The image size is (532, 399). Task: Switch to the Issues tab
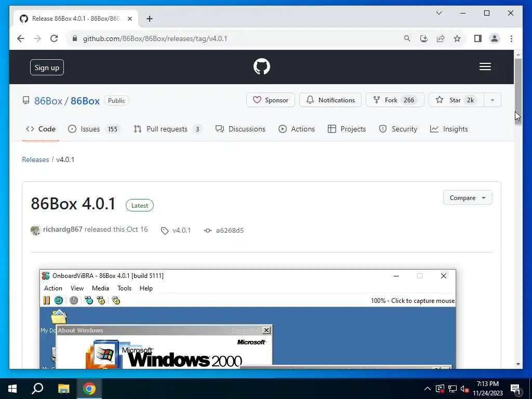(94, 129)
